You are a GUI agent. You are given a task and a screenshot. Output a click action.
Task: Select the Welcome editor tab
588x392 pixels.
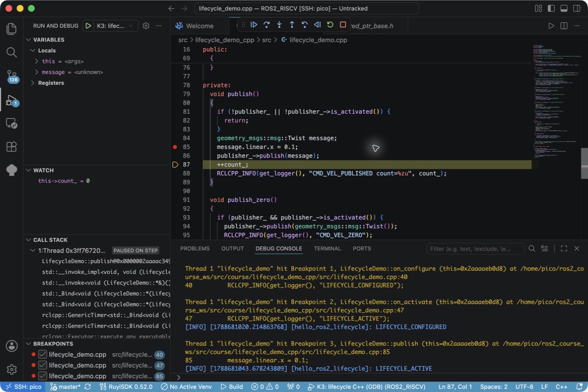click(200, 26)
